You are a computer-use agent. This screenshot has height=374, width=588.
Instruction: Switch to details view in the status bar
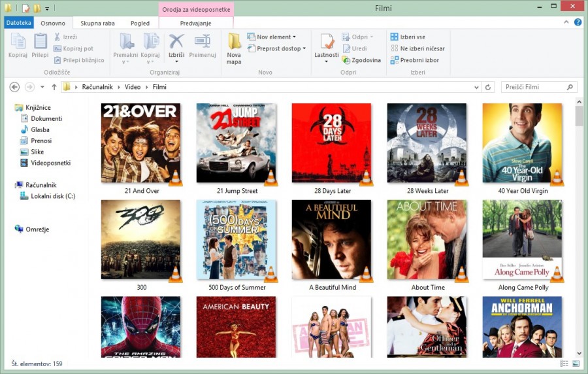click(564, 364)
